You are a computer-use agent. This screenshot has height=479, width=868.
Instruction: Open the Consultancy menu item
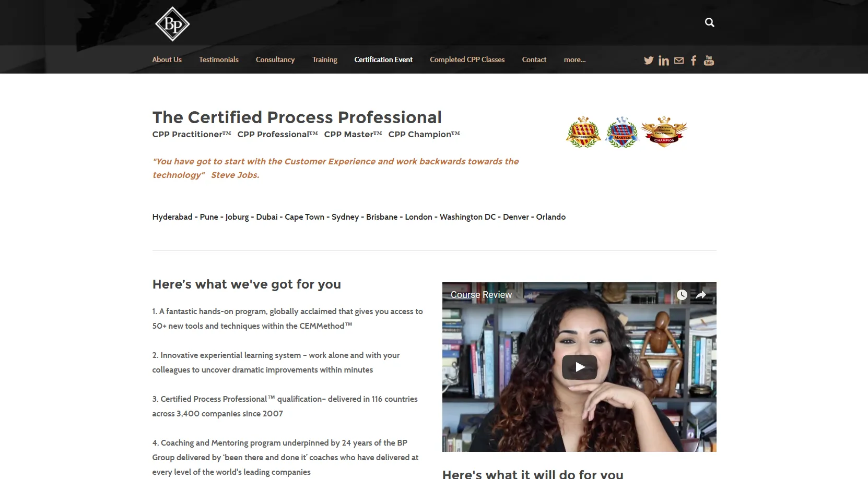coord(275,59)
